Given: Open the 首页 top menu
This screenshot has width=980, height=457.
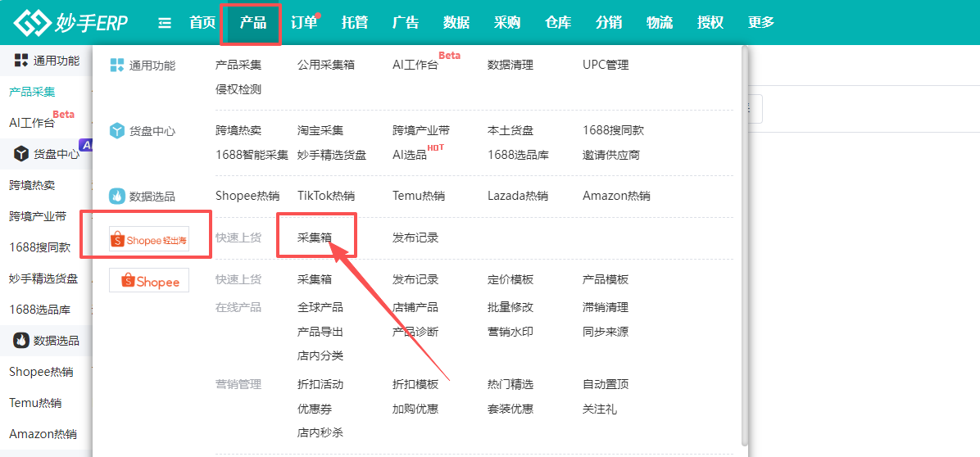Looking at the screenshot, I should point(202,23).
